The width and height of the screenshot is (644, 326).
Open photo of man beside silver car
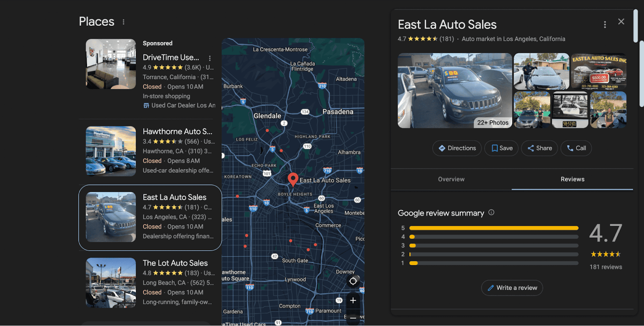tap(541, 71)
